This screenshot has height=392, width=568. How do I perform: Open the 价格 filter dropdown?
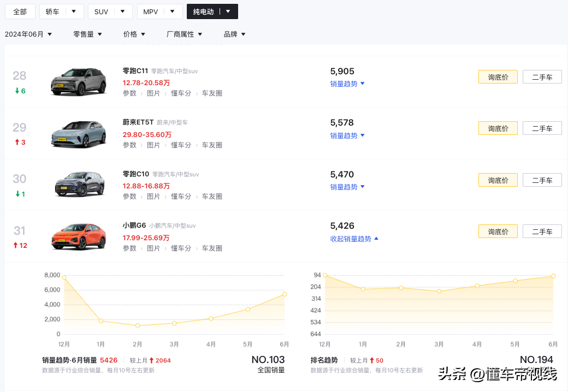[x=134, y=34]
